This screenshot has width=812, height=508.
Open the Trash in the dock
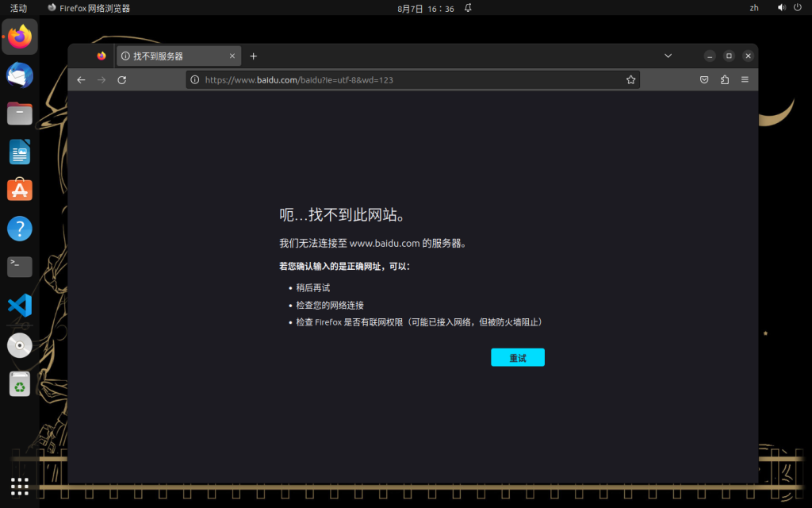(20, 384)
